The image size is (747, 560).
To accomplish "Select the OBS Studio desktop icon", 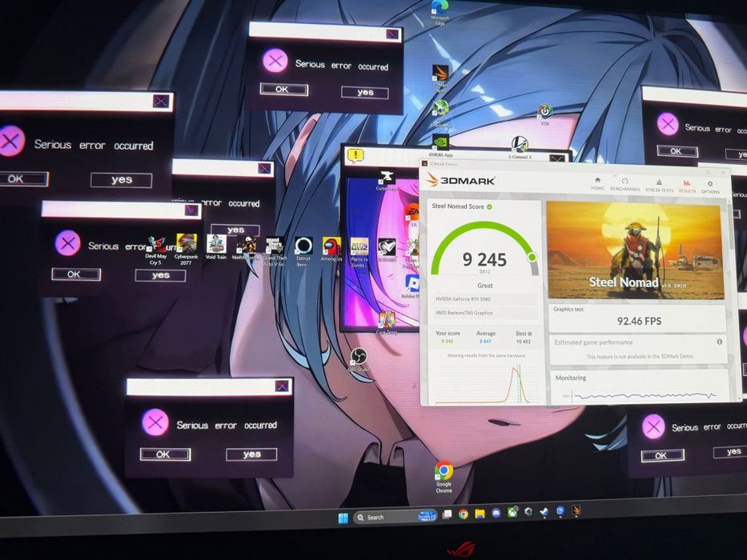I will pyautogui.click(x=358, y=359).
